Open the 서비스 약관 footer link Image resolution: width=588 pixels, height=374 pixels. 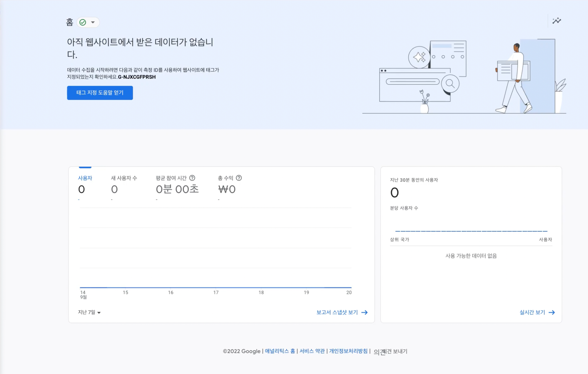[312, 351]
